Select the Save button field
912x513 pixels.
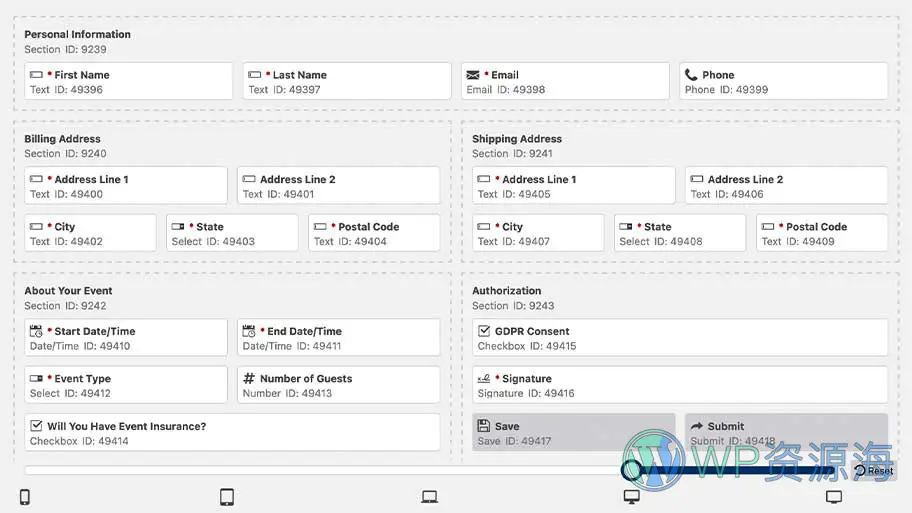point(573,433)
